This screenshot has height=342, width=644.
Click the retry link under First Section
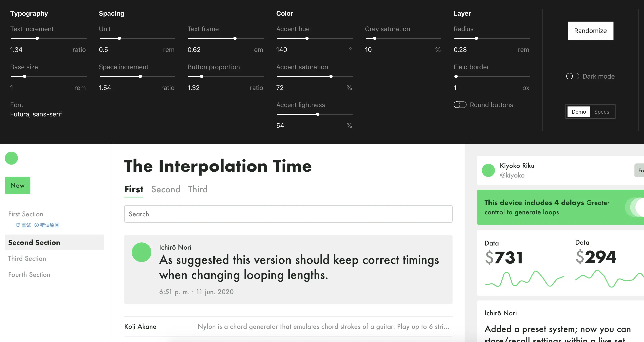pos(26,225)
